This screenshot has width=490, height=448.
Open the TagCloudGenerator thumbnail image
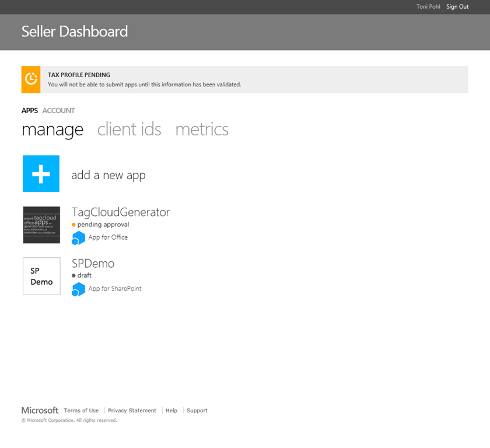(41, 225)
